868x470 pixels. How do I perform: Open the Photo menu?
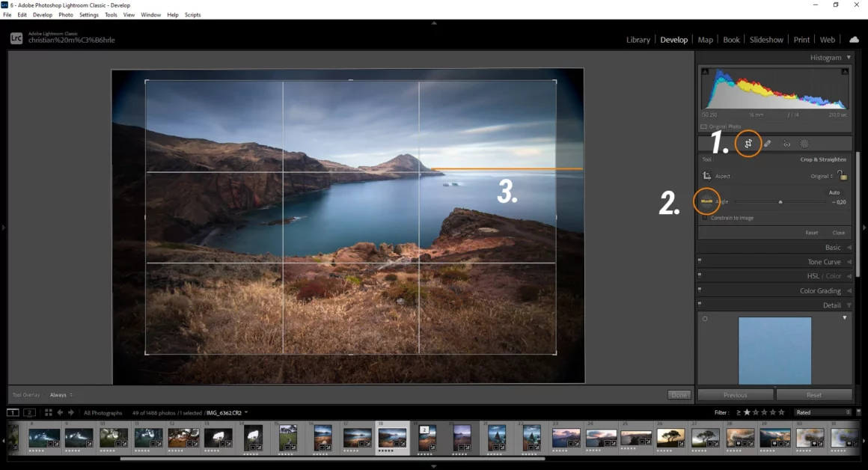point(66,15)
